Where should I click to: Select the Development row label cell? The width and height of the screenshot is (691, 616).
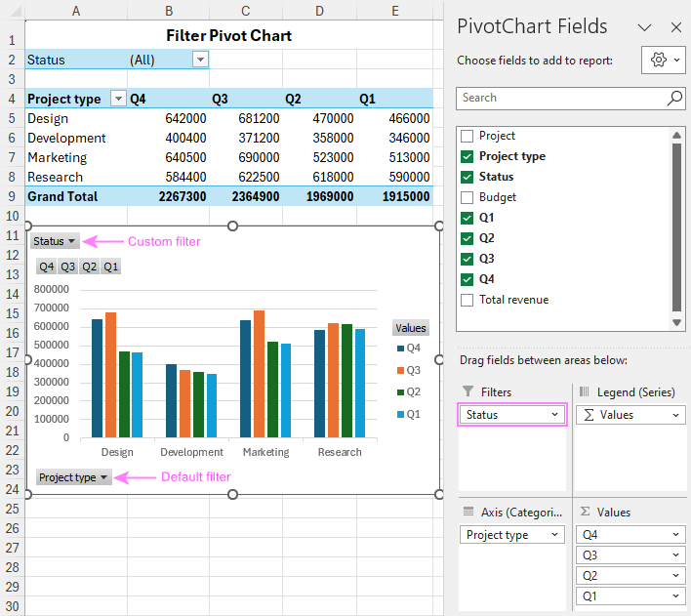click(76, 138)
